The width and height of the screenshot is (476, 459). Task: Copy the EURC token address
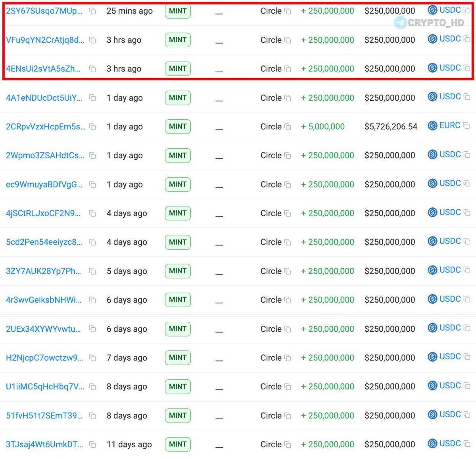(x=466, y=126)
